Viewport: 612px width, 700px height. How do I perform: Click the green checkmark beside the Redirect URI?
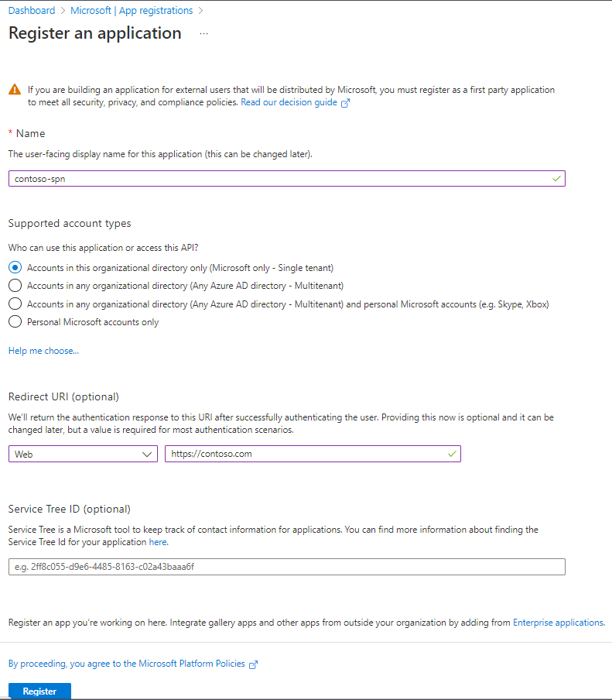(451, 454)
